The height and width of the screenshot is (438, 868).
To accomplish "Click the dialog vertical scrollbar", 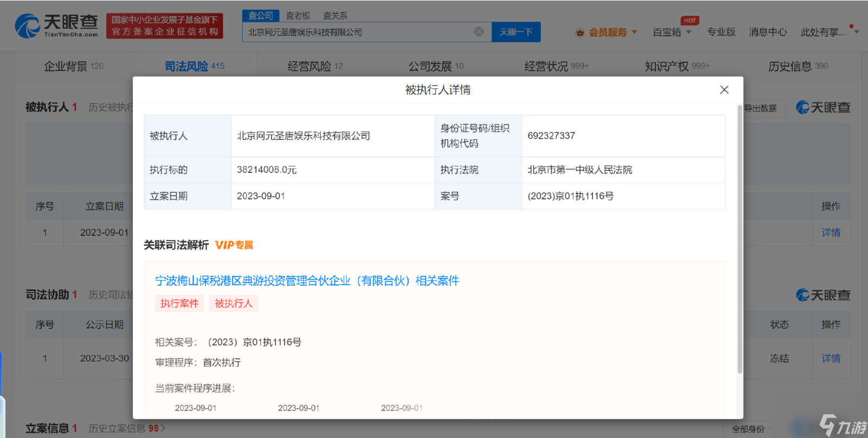I will coord(740,239).
